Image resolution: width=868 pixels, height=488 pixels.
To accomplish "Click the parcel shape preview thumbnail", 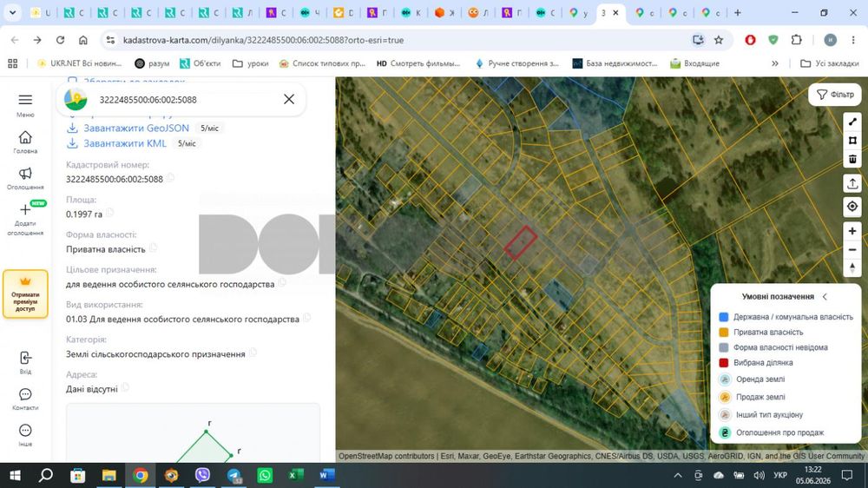I will (x=193, y=432).
